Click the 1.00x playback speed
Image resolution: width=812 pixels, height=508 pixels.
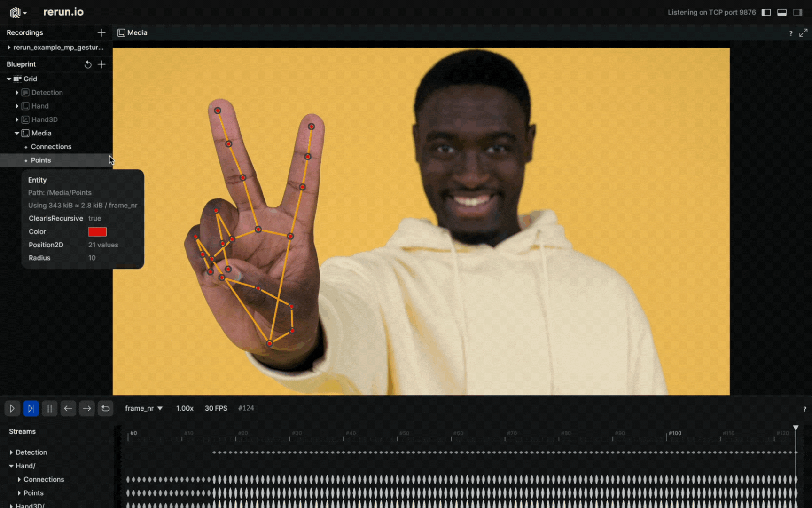185,408
